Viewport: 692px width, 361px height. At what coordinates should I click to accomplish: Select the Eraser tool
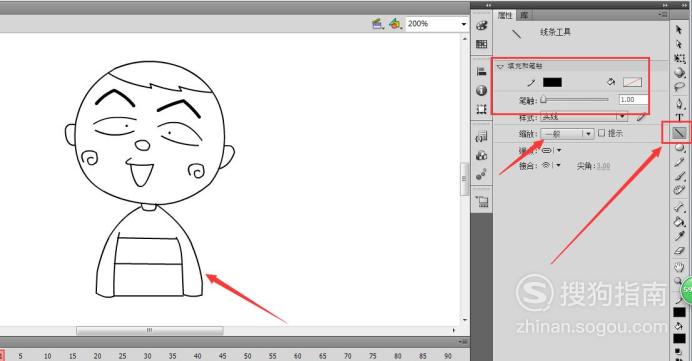[679, 251]
